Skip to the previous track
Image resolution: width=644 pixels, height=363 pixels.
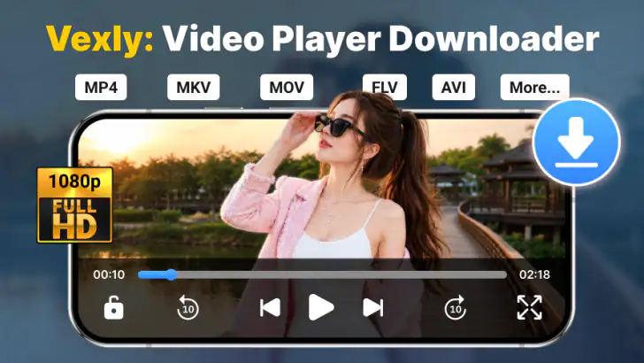pos(270,307)
